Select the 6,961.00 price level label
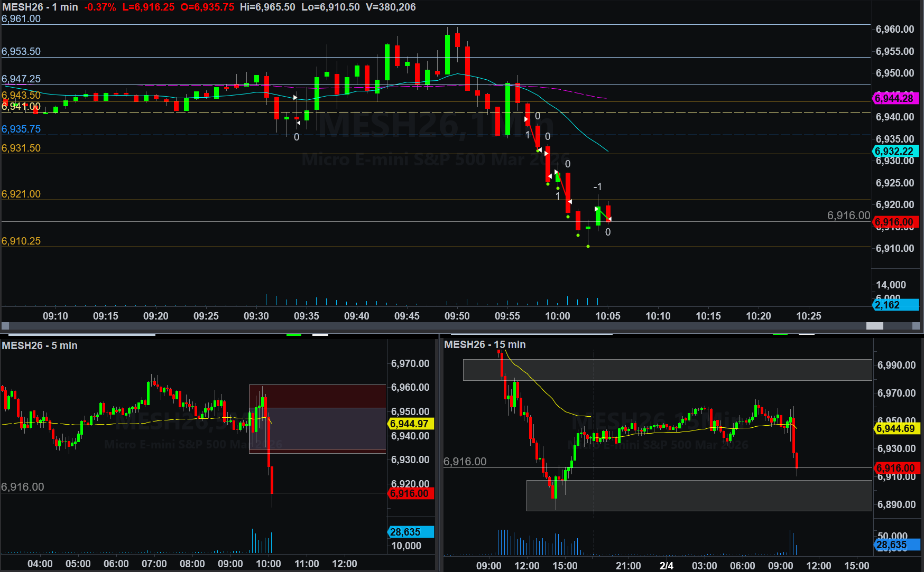The height and width of the screenshot is (572, 924). 21,18
